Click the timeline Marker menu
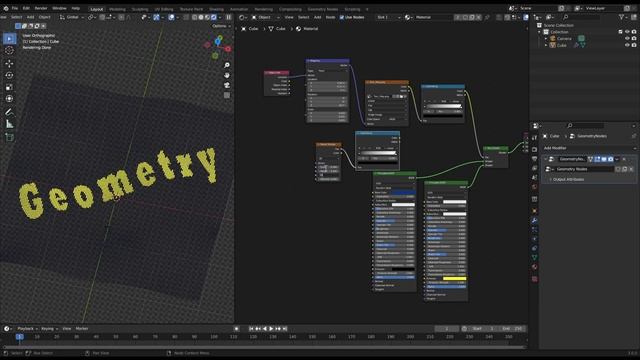This screenshot has width=640, height=360. (82, 329)
